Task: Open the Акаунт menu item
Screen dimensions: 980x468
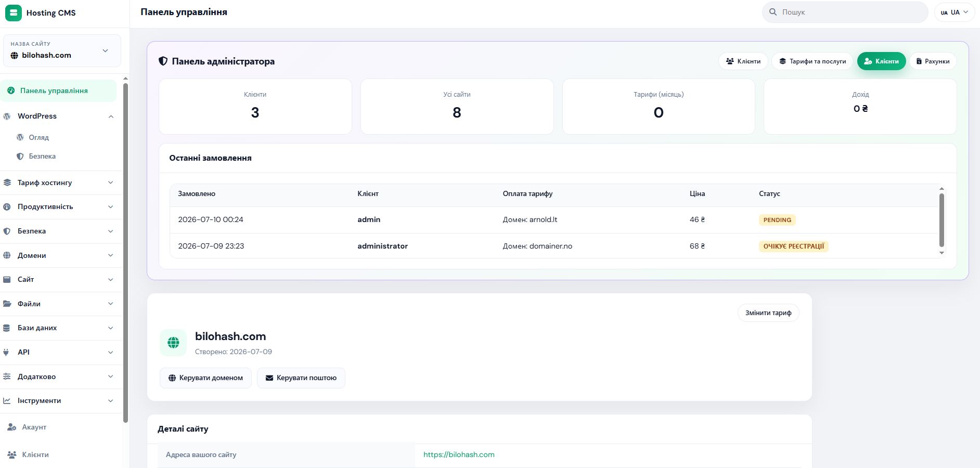Action: pyautogui.click(x=34, y=427)
